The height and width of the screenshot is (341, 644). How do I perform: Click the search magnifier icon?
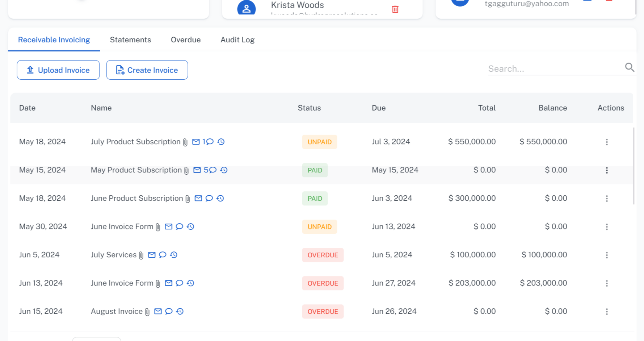630,67
